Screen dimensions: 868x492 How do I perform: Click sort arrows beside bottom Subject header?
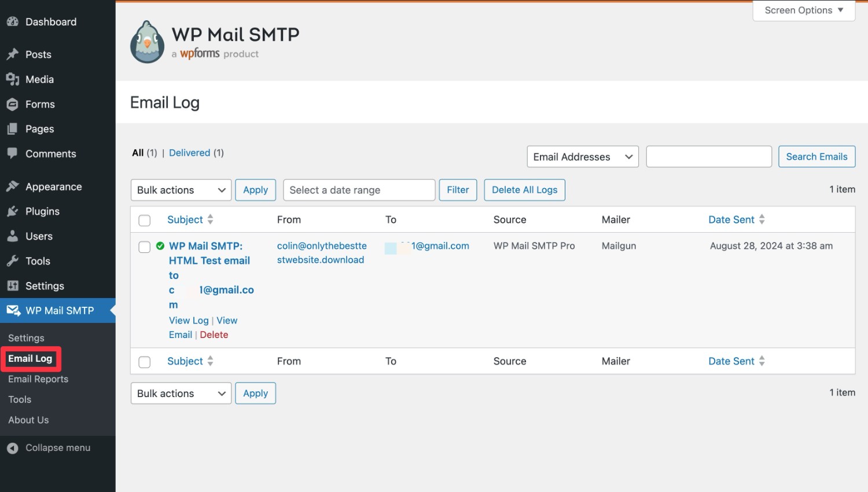click(210, 361)
